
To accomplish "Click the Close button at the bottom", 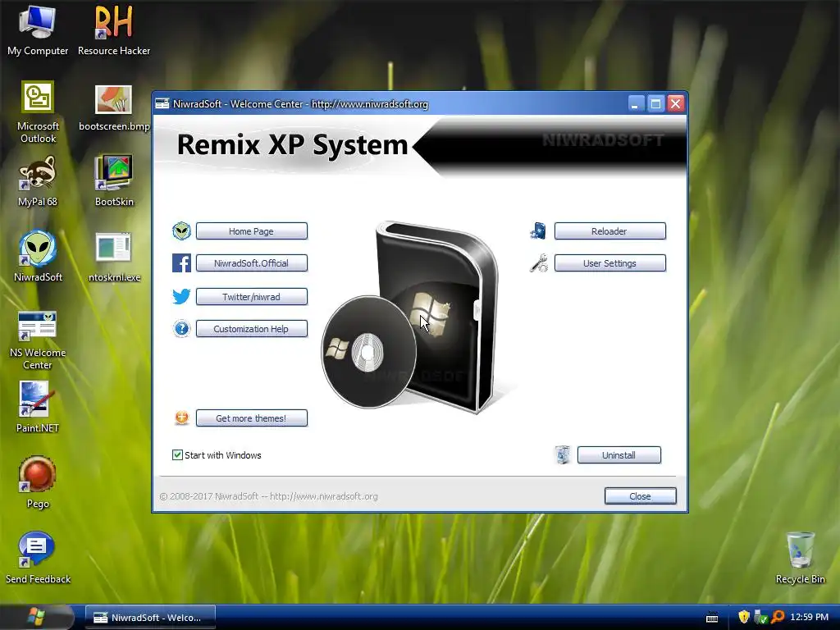I will tap(641, 496).
